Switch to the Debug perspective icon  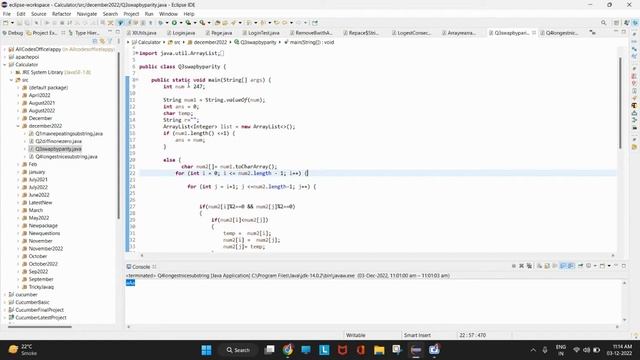click(635, 23)
